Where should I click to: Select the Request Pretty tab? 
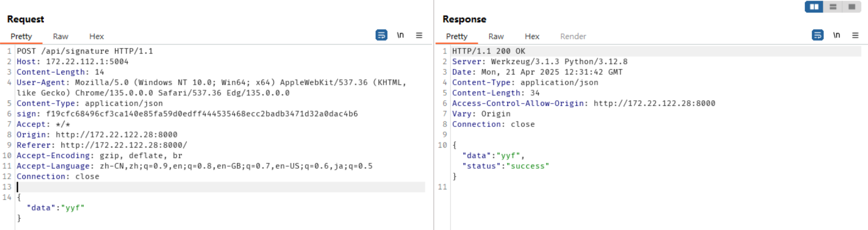[21, 36]
